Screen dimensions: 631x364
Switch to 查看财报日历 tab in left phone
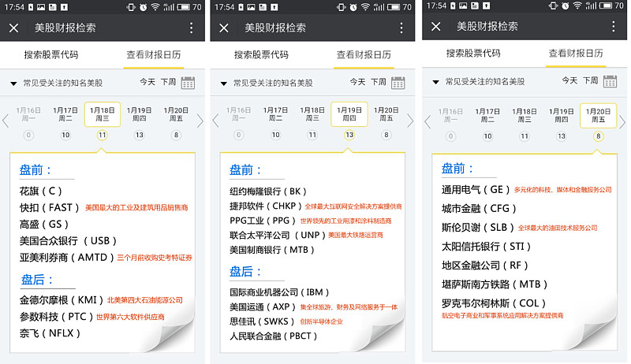154,54
